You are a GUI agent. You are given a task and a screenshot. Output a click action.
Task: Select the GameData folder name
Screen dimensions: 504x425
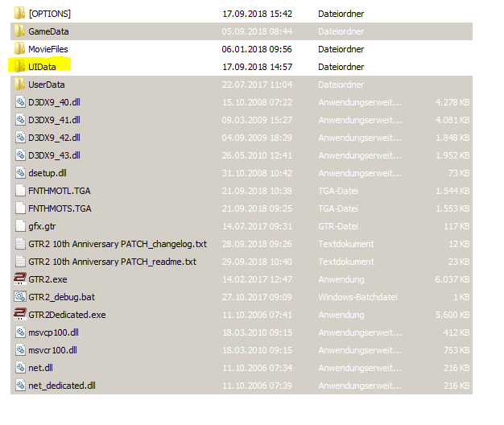coord(48,31)
